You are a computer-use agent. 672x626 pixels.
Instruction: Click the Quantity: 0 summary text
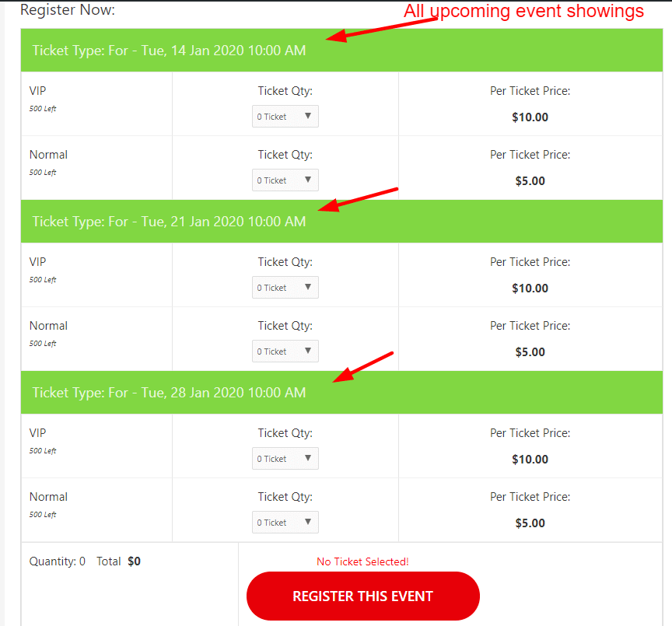pos(58,561)
